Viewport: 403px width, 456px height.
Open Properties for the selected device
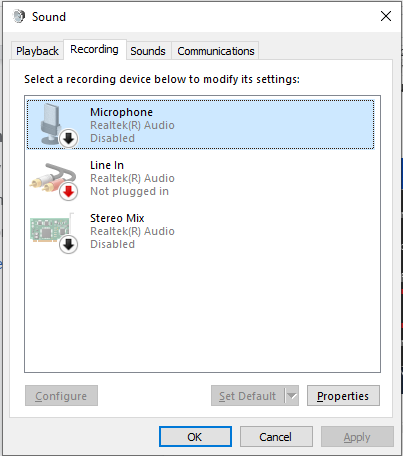click(x=343, y=396)
